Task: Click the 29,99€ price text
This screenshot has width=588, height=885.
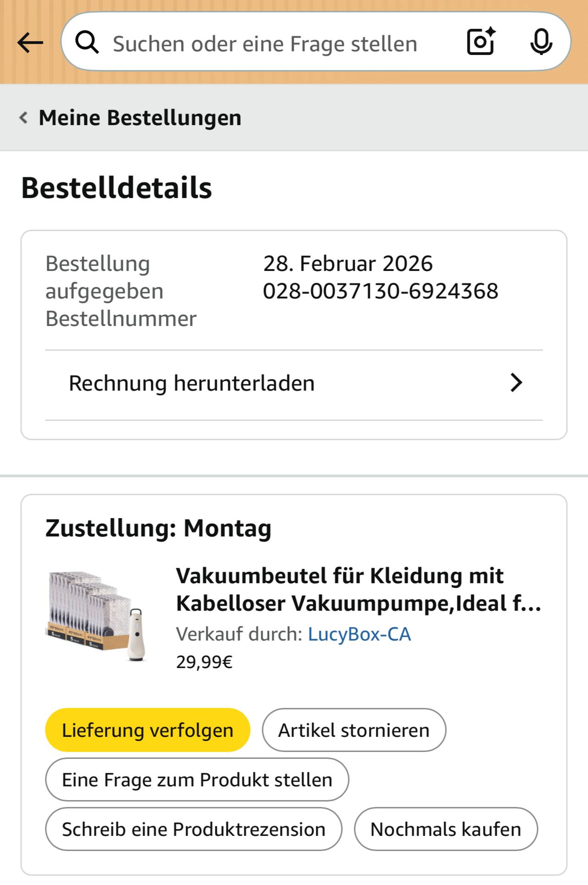Action: tap(204, 662)
